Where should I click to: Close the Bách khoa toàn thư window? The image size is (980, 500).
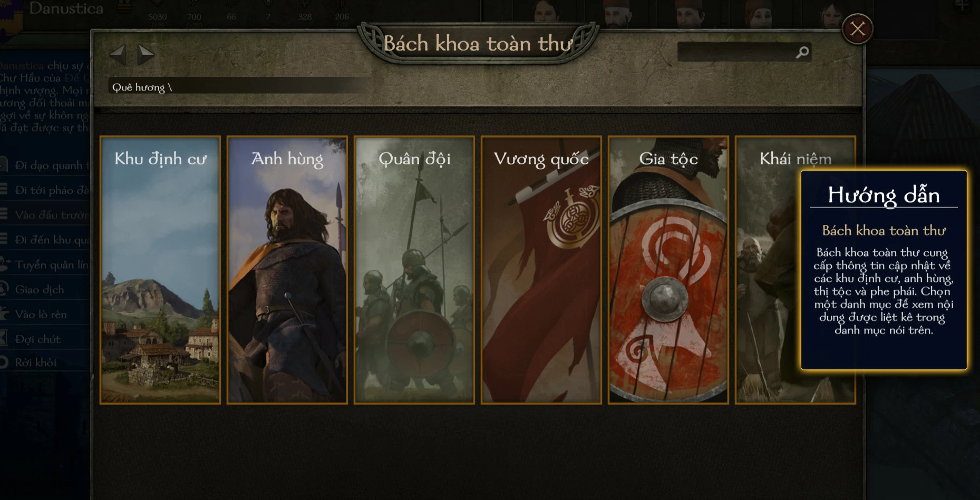(x=857, y=29)
